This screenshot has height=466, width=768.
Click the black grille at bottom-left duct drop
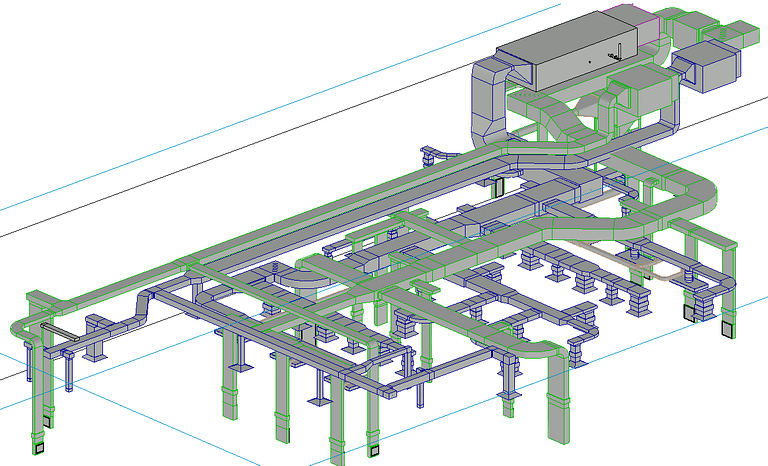[x=39, y=448]
